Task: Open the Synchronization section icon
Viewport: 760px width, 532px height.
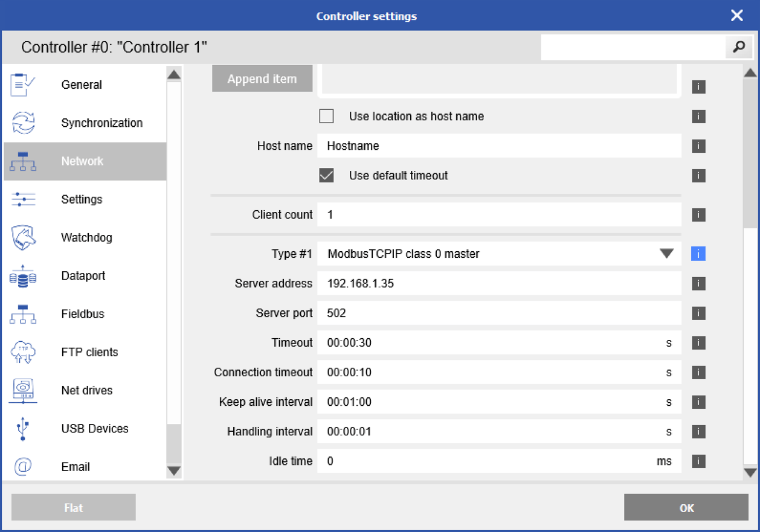Action: (22, 123)
